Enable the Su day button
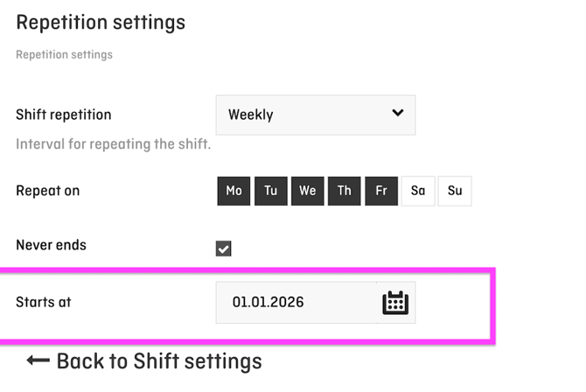This screenshot has height=392, width=586. [x=455, y=191]
